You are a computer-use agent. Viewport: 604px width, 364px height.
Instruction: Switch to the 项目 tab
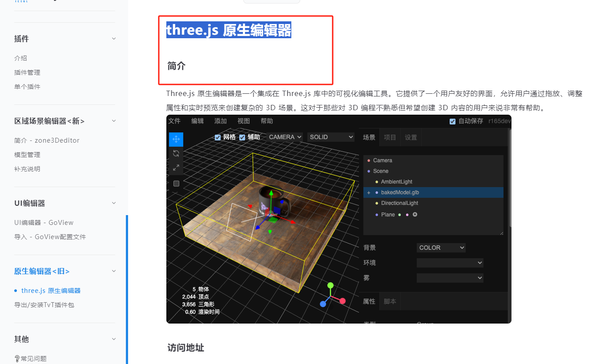[390, 137]
